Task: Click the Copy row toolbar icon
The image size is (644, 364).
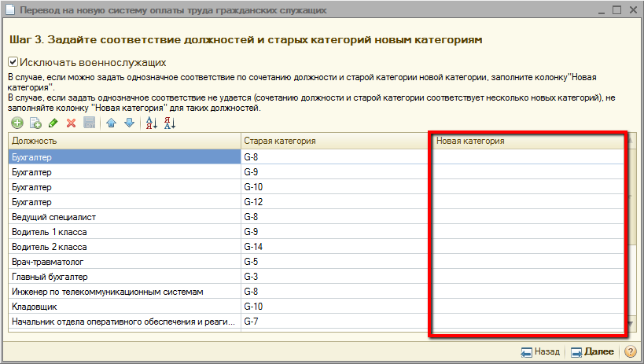Action: (x=35, y=123)
